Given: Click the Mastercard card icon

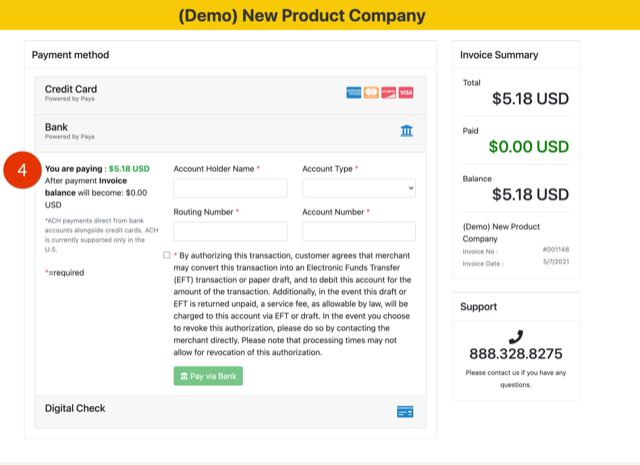Looking at the screenshot, I should (x=371, y=92).
